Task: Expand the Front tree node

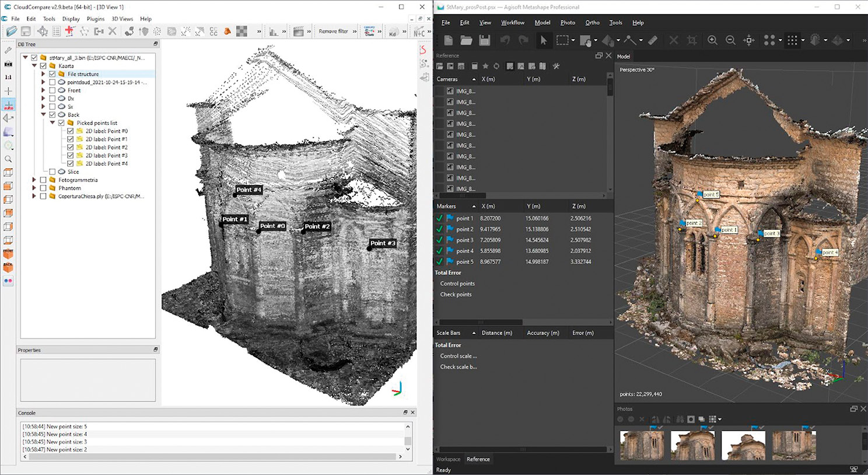Action: coord(43,90)
